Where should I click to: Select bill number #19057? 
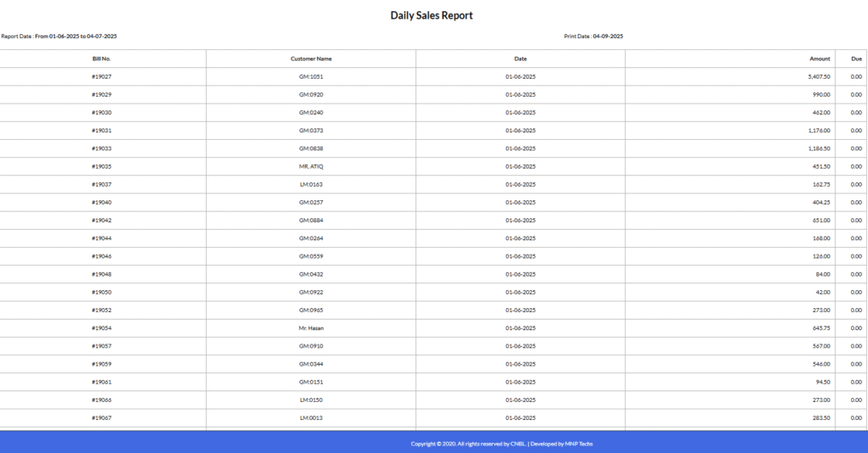click(x=102, y=346)
